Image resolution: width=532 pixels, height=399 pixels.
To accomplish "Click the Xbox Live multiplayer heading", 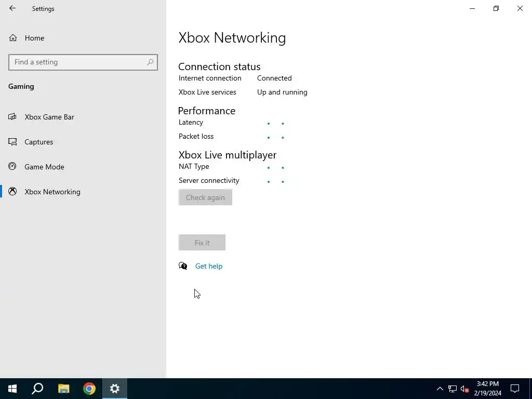I will (228, 155).
